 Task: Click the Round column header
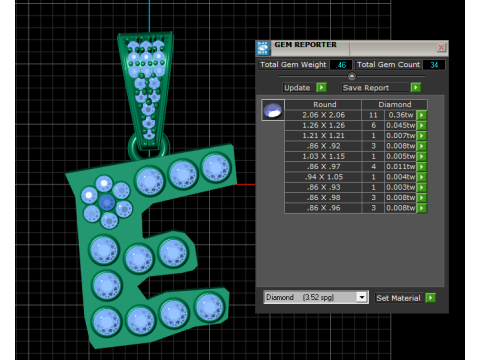pos(323,105)
